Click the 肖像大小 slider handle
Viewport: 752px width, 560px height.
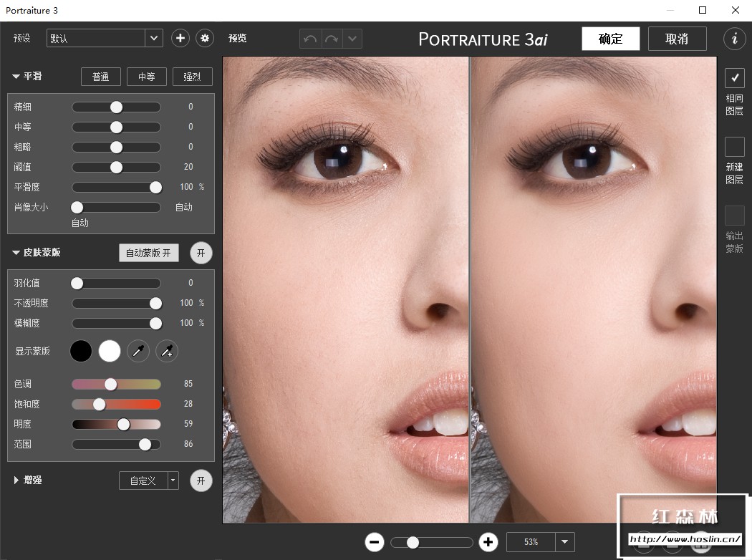click(x=77, y=207)
